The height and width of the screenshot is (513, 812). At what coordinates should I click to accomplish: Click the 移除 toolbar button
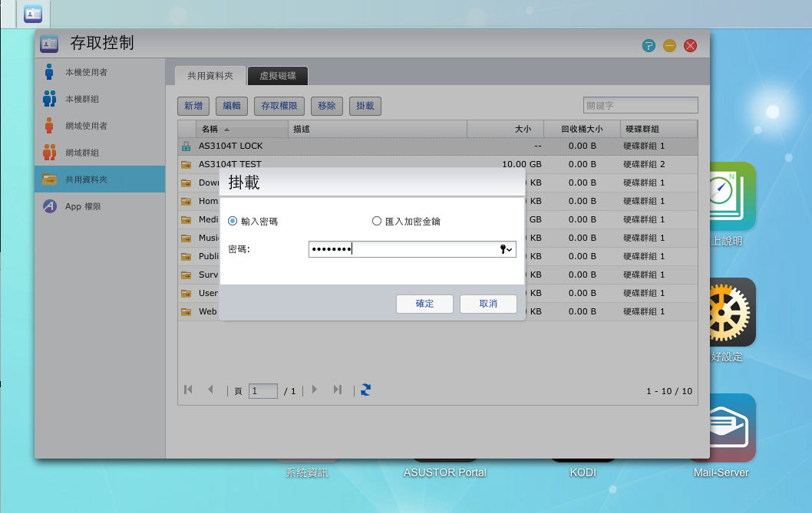[327, 106]
